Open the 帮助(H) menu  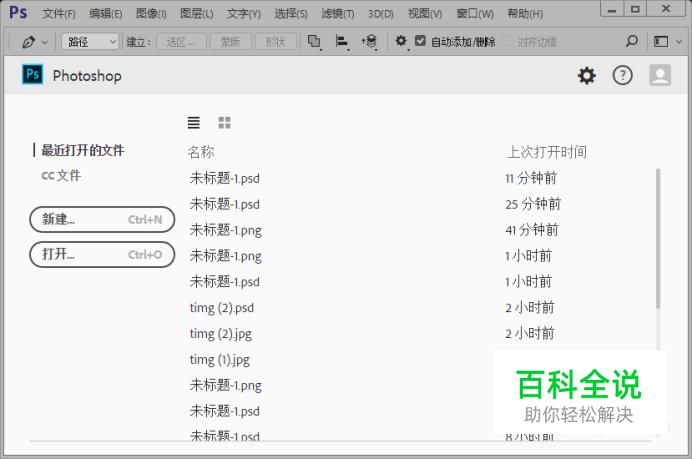(x=525, y=14)
